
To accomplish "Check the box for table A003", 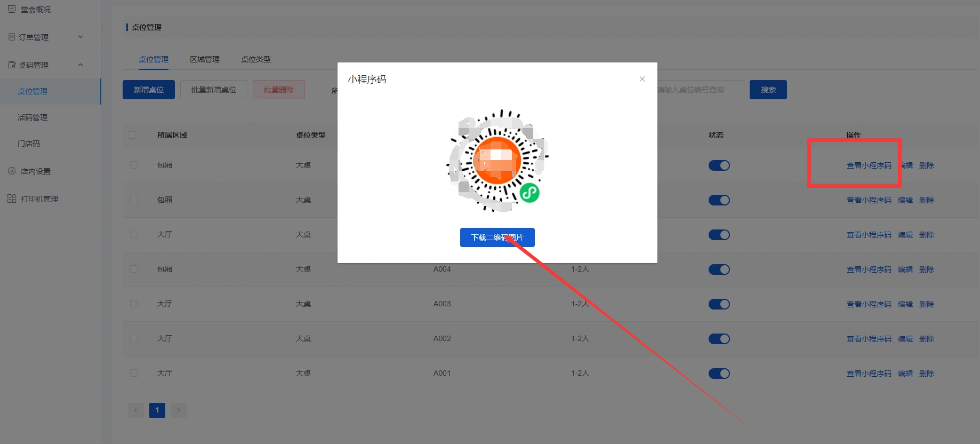I will tap(134, 304).
